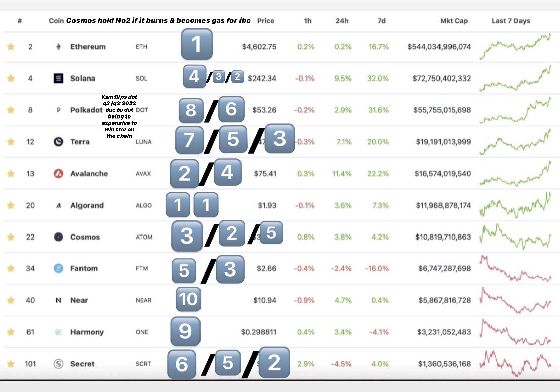Open Harmony's 7-day sparkline chart
This screenshot has height=392, width=560.
[x=515, y=332]
